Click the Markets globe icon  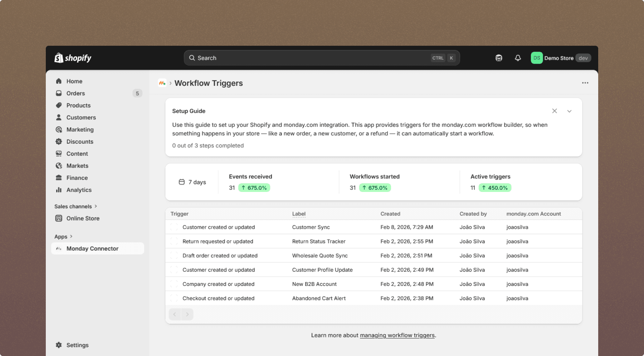click(x=59, y=166)
